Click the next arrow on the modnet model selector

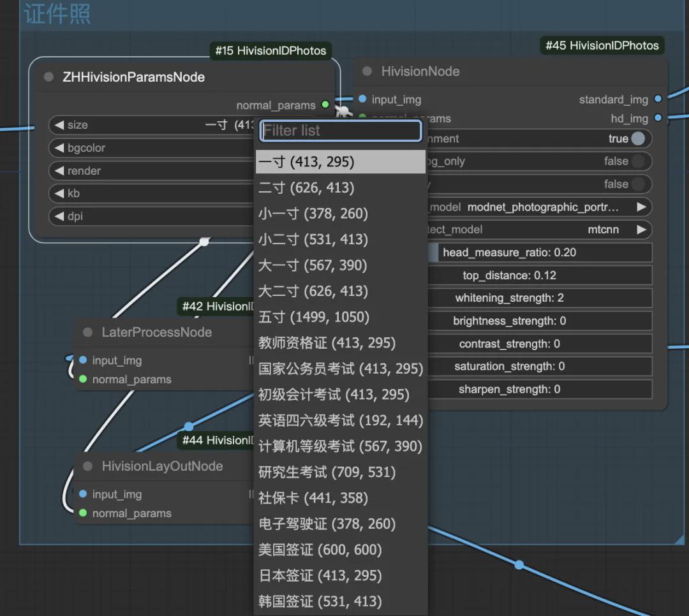coord(641,207)
